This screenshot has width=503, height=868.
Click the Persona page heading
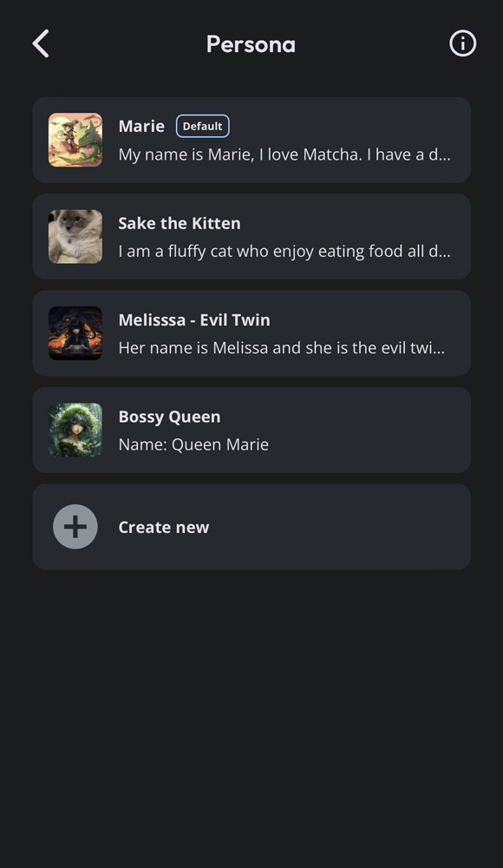(x=251, y=43)
